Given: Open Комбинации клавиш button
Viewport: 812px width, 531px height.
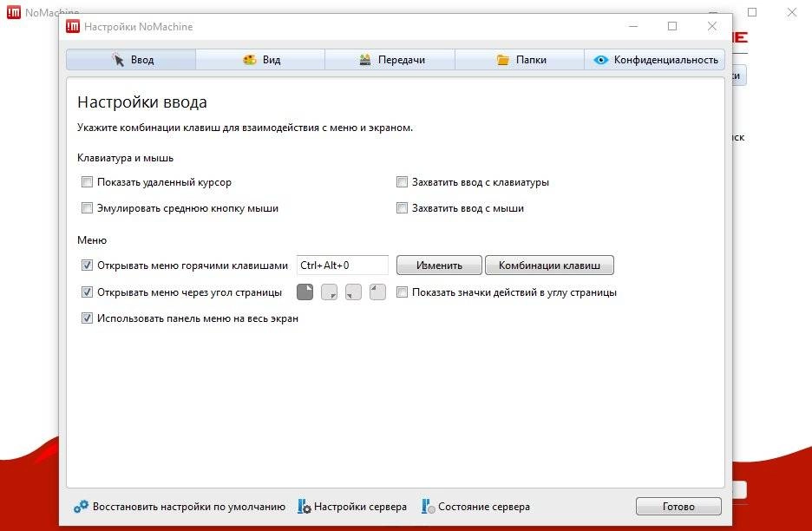Looking at the screenshot, I should (x=549, y=265).
